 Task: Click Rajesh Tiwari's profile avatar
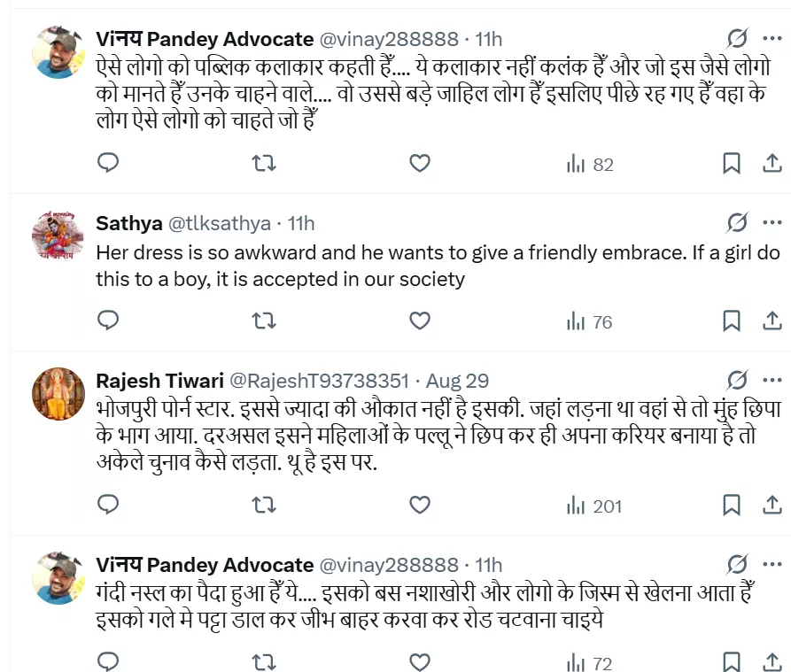[58, 395]
